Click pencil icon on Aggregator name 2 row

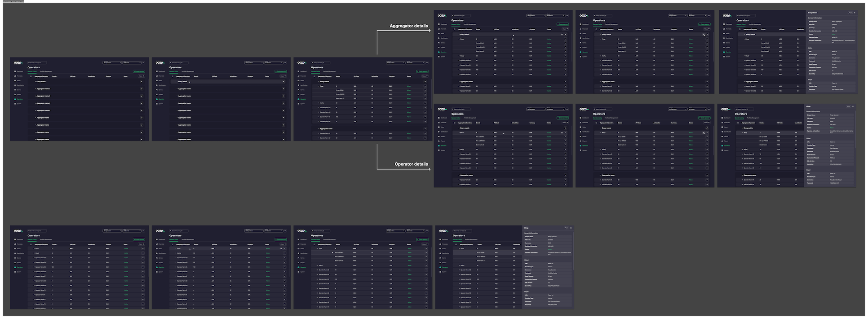(x=142, y=89)
